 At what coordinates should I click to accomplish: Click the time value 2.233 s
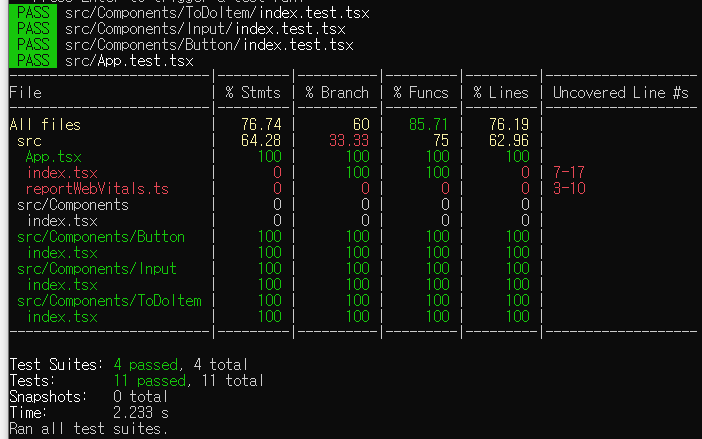[x=141, y=413]
